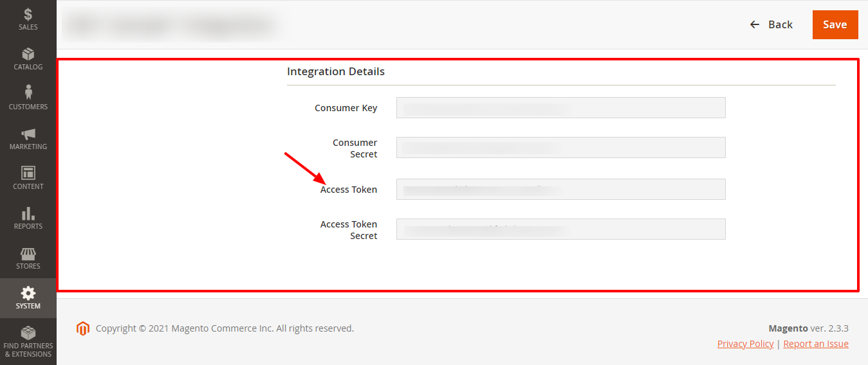Image resolution: width=868 pixels, height=365 pixels.
Task: Open the Marketing megaphone icon
Action: (x=28, y=134)
